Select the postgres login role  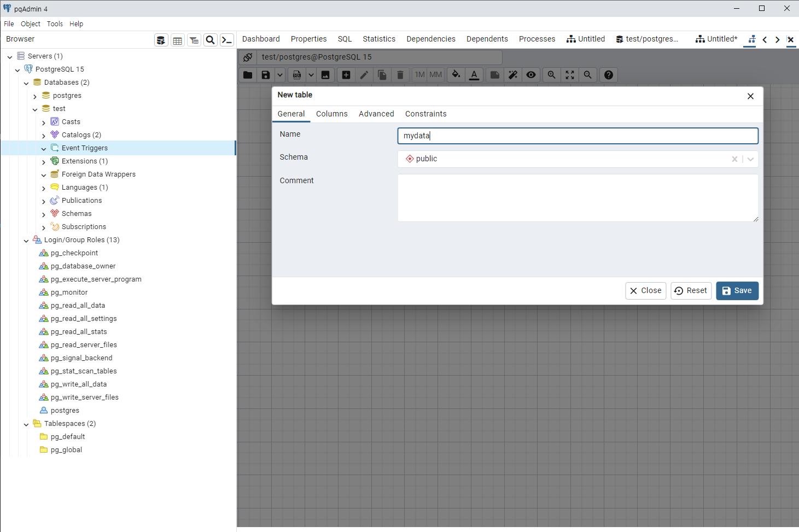(x=65, y=411)
